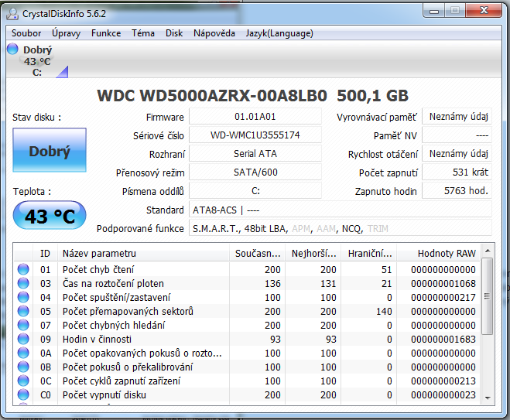Click the Rychlost otáčení value Neznámy údaj
Screen dimensions: 510x420
pyautogui.click(x=457, y=153)
